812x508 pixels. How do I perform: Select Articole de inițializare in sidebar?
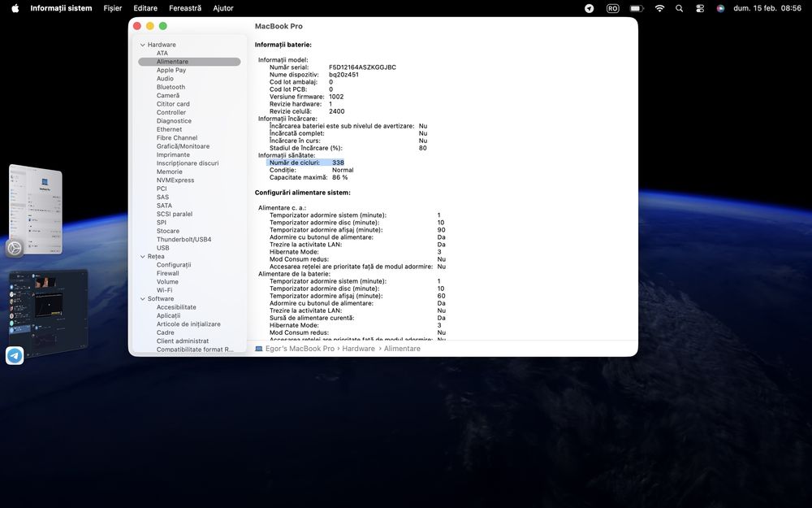tap(188, 324)
